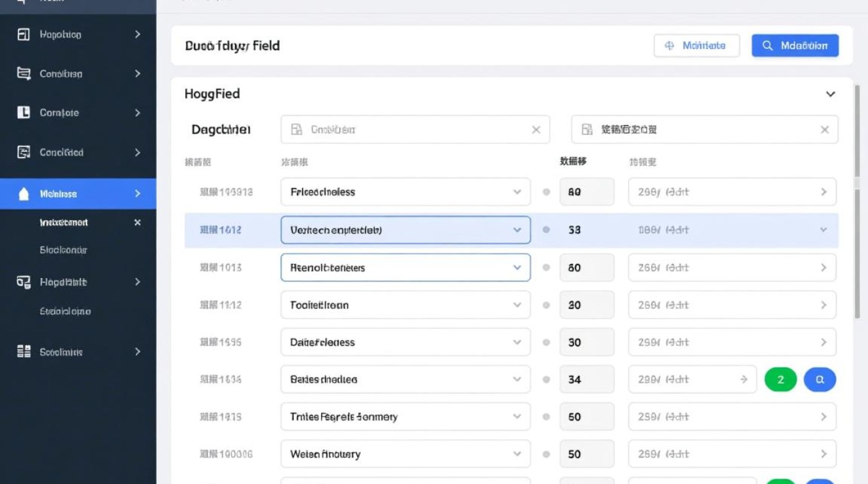The width and height of the screenshot is (868, 484).
Task: Click the 50 field in Weisn fintoeury row
Action: click(586, 454)
